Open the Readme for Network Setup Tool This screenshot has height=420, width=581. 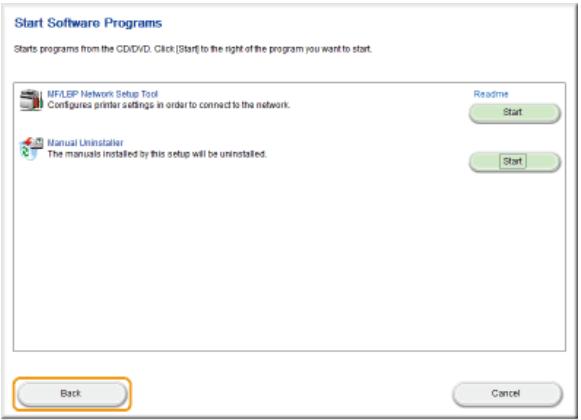pos(491,94)
